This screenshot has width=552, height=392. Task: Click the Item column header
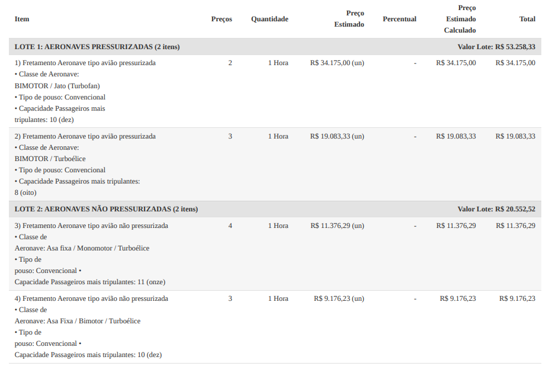click(22, 19)
